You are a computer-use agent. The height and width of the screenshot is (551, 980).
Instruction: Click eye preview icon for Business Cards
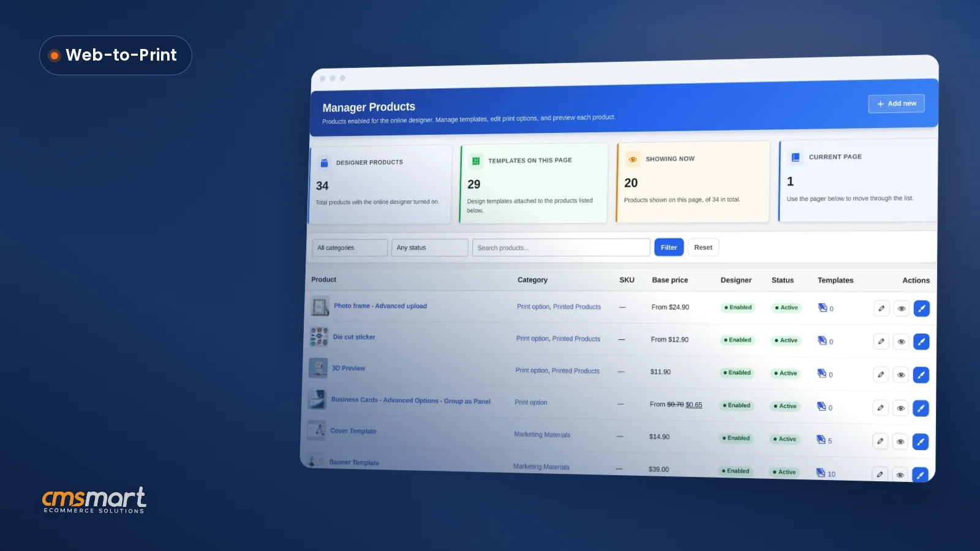point(900,408)
